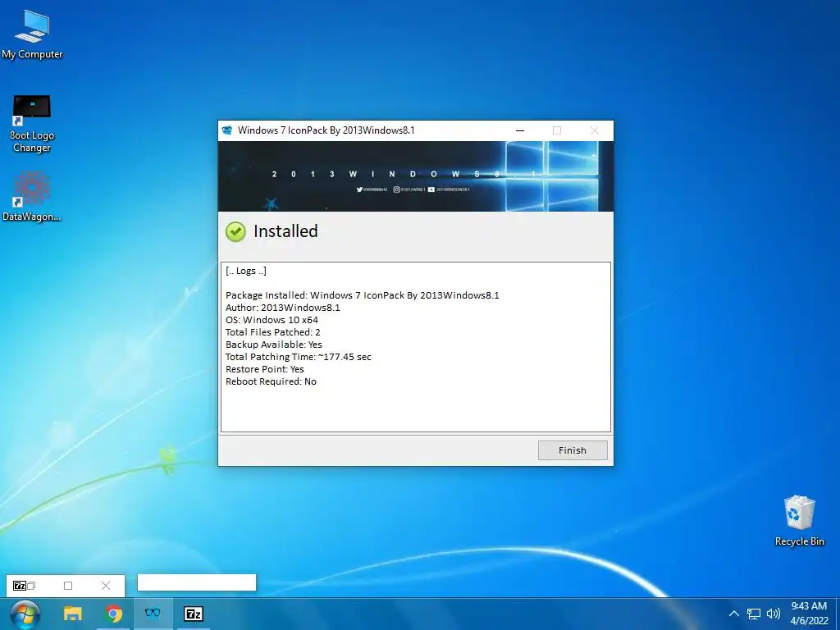Viewport: 840px width, 630px height.
Task: Select the Boot Logo Changer desktop shortcut
Action: coord(32,124)
